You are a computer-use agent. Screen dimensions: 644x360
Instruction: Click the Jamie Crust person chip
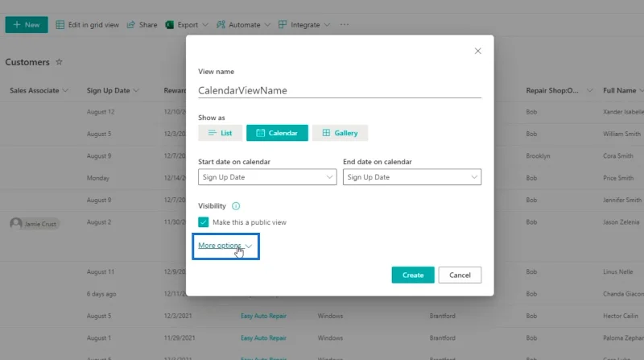[x=34, y=224]
